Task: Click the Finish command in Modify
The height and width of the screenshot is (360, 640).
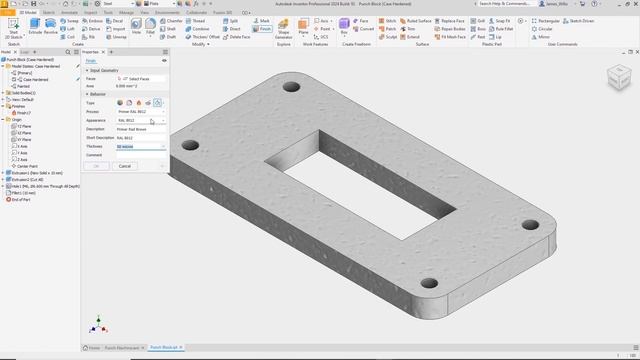Action: click(262, 29)
